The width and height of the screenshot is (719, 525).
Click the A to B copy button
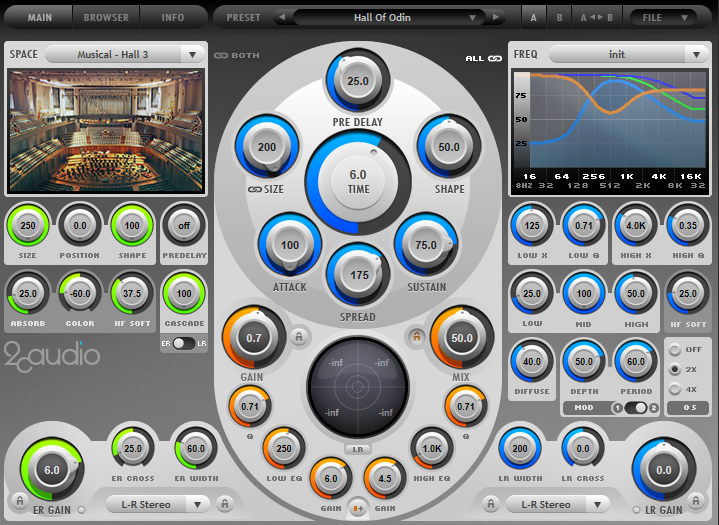pyautogui.click(x=597, y=17)
